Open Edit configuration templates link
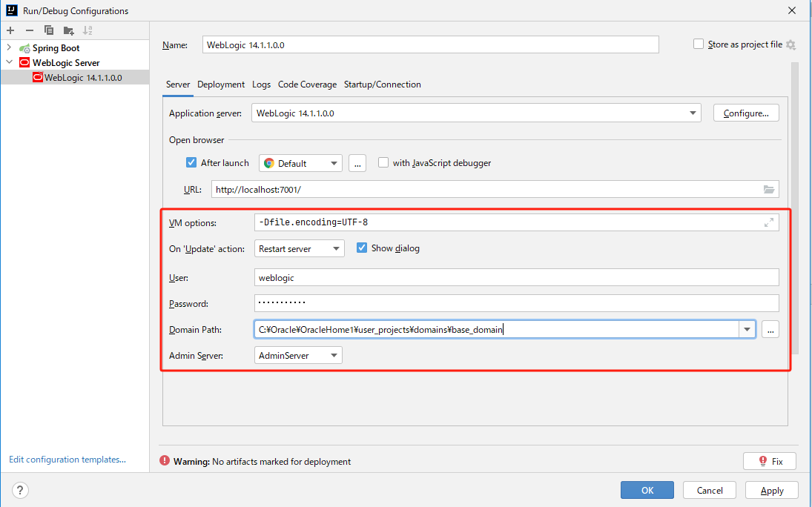Viewport: 812px width, 507px height. coord(67,460)
